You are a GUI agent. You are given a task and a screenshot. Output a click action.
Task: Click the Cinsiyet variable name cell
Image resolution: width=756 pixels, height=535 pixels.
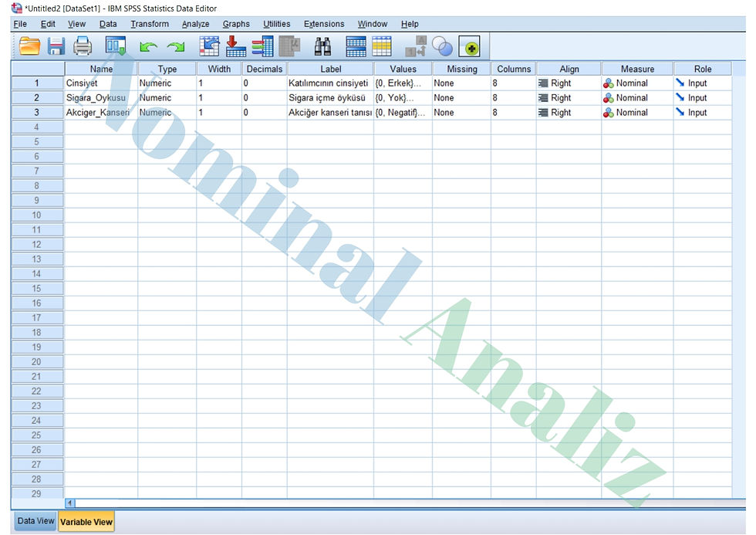[101, 83]
